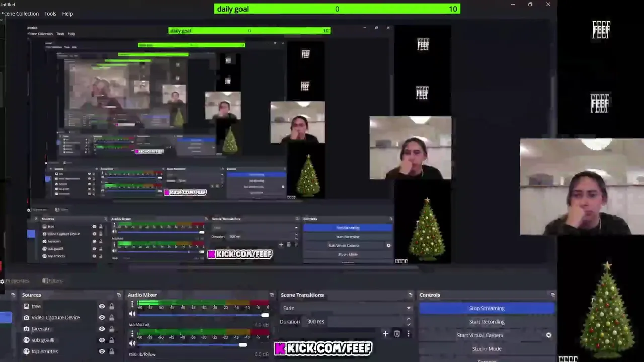The height and width of the screenshot is (362, 644).
Task: Click Stop Streaming
Action: coord(487,308)
